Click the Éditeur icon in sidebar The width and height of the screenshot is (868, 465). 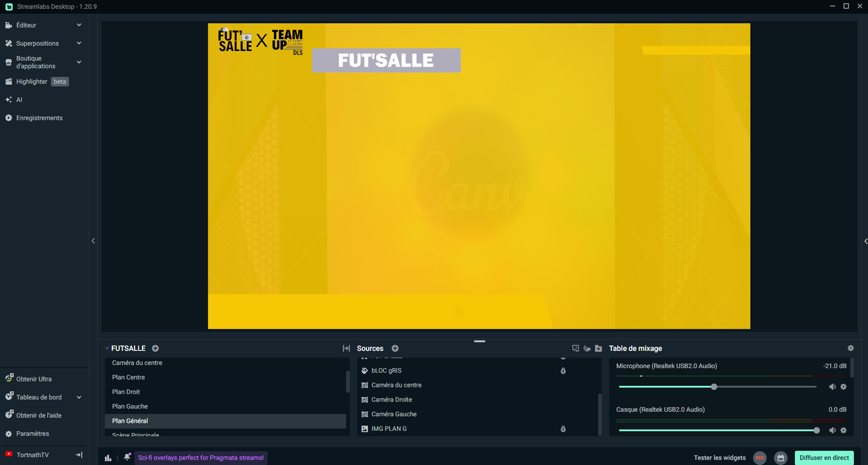tap(9, 25)
